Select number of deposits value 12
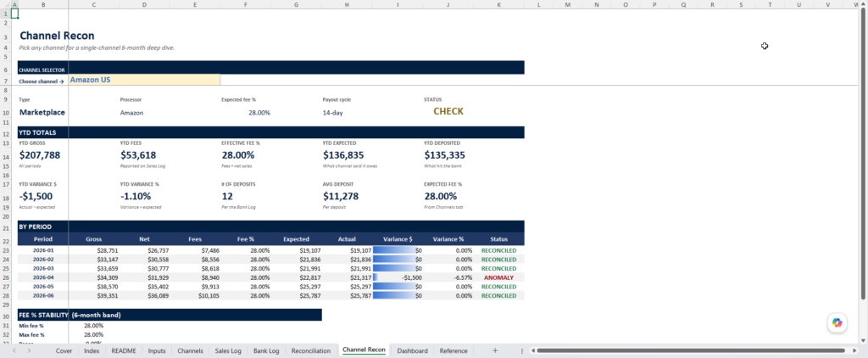Image resolution: width=868 pixels, height=358 pixels. pyautogui.click(x=227, y=196)
